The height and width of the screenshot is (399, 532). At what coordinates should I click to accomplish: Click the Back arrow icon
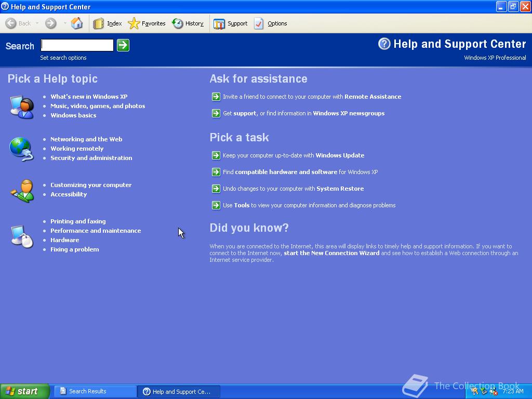tap(11, 23)
